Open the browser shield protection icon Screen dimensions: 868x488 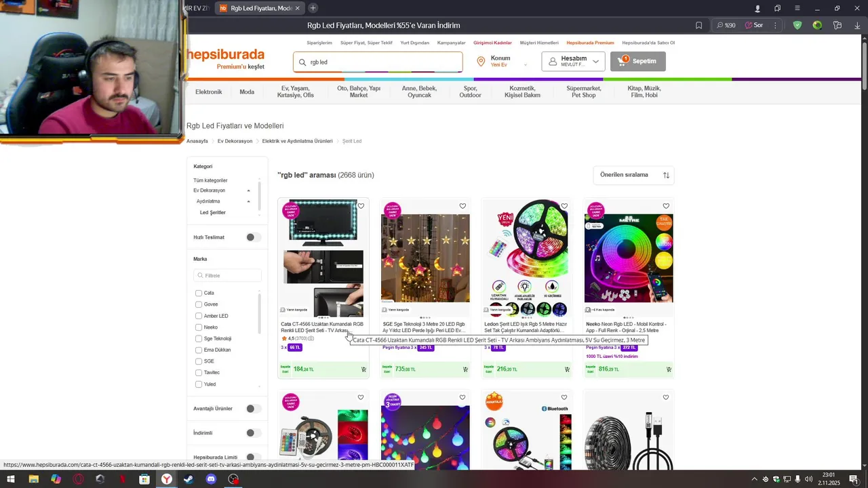(x=797, y=25)
